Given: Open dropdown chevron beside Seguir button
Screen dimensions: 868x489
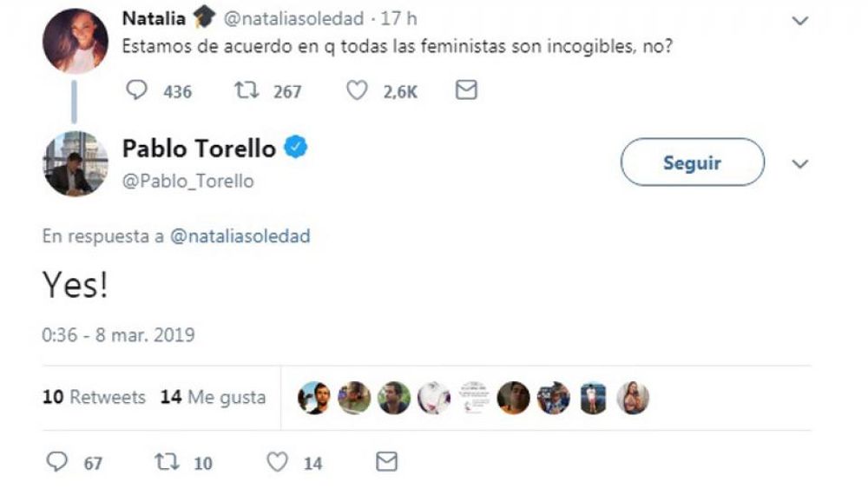Looking at the screenshot, I should (x=800, y=163).
